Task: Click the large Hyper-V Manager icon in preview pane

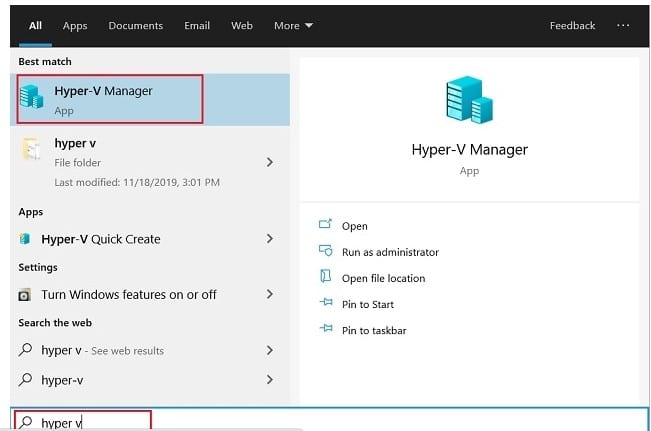Action: [469, 100]
